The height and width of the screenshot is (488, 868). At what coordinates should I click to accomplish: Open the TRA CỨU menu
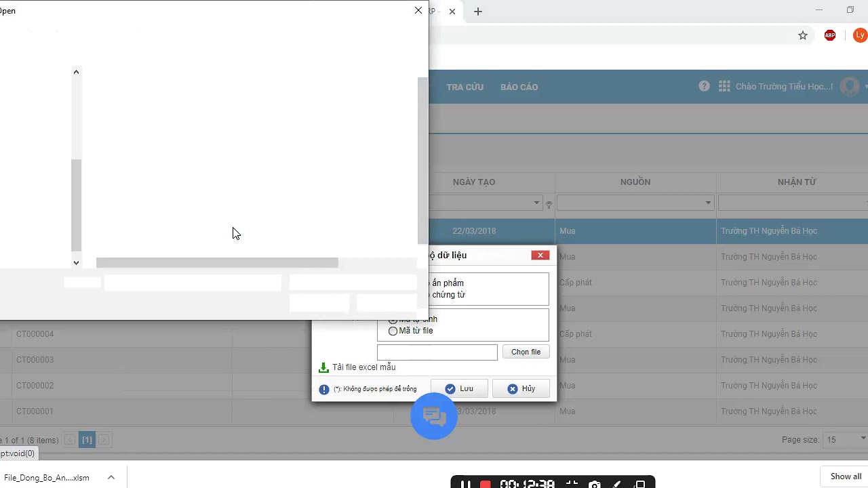(x=465, y=87)
